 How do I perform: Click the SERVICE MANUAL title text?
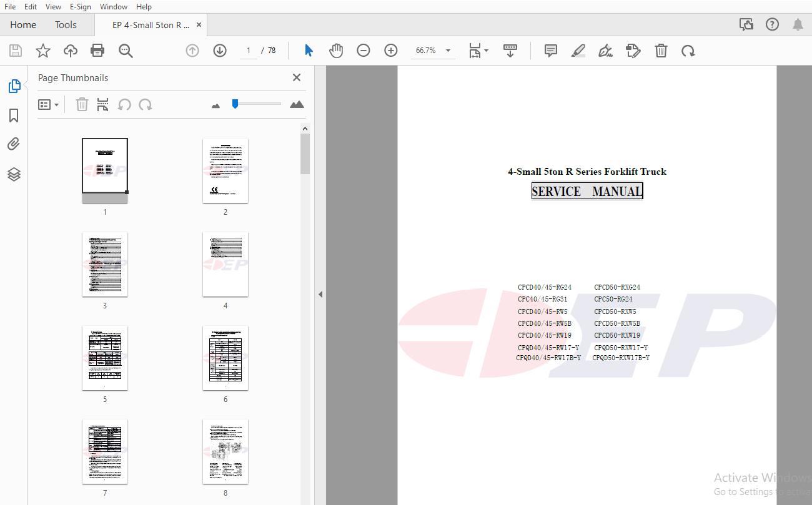(x=587, y=191)
